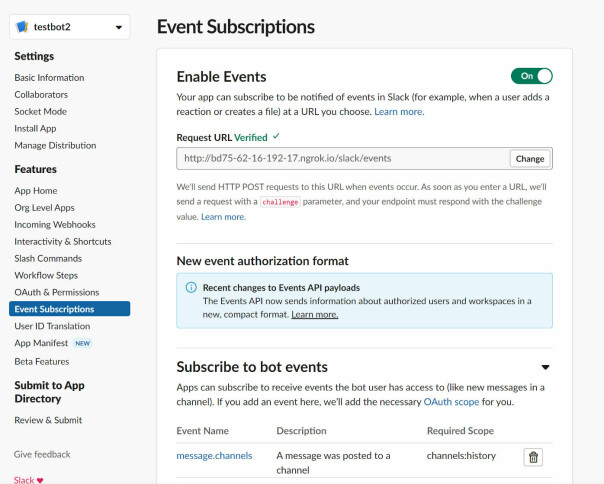Click the Event Subscriptions page title
Image resolution: width=604 pixels, height=484 pixels.
[x=236, y=27]
